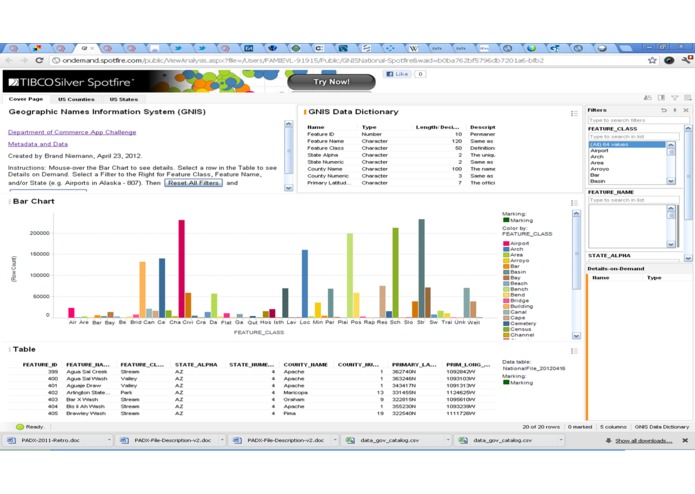
Task: Open the legend toggle icon of Bar Chart
Action: [x=574, y=203]
